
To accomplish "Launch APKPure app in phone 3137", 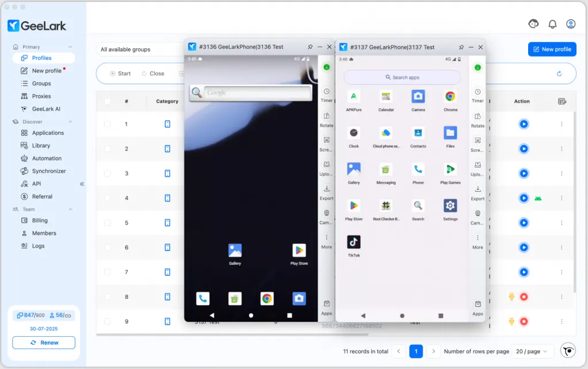I will click(354, 97).
